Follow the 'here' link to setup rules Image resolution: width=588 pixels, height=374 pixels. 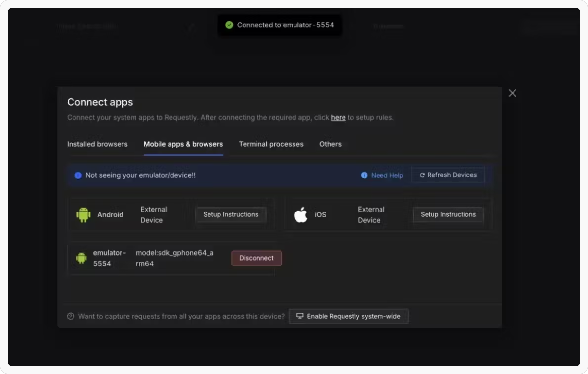[338, 118]
